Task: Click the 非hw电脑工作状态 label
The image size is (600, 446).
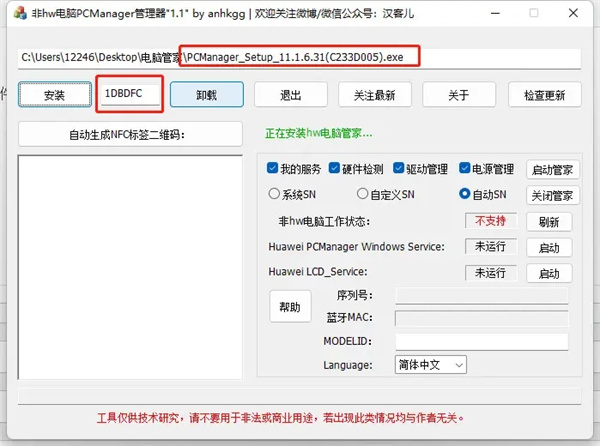Action: point(324,221)
